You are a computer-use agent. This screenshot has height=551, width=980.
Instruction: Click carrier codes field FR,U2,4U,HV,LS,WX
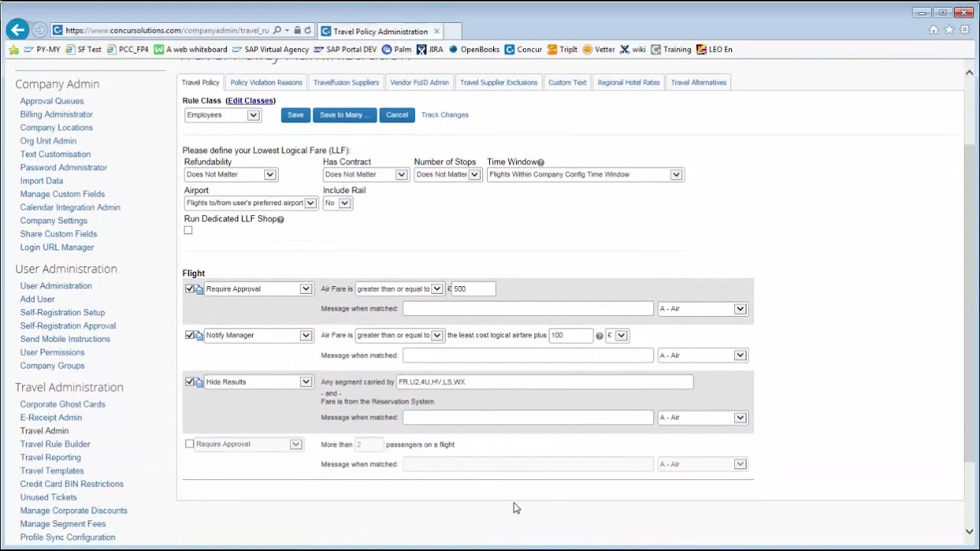(x=544, y=382)
